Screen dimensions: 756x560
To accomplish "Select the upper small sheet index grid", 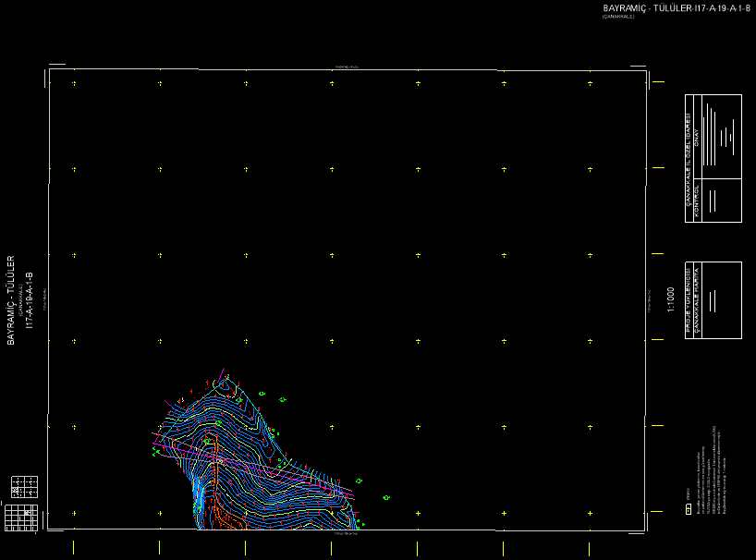I will coord(24,485).
